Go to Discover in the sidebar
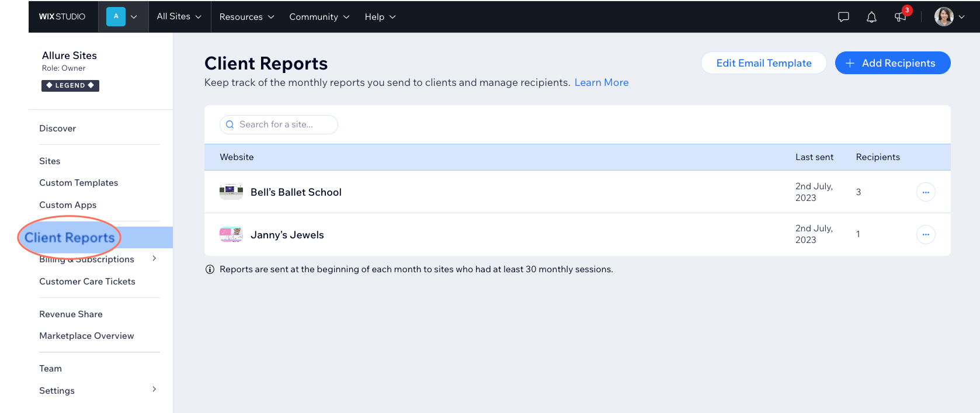 click(57, 129)
